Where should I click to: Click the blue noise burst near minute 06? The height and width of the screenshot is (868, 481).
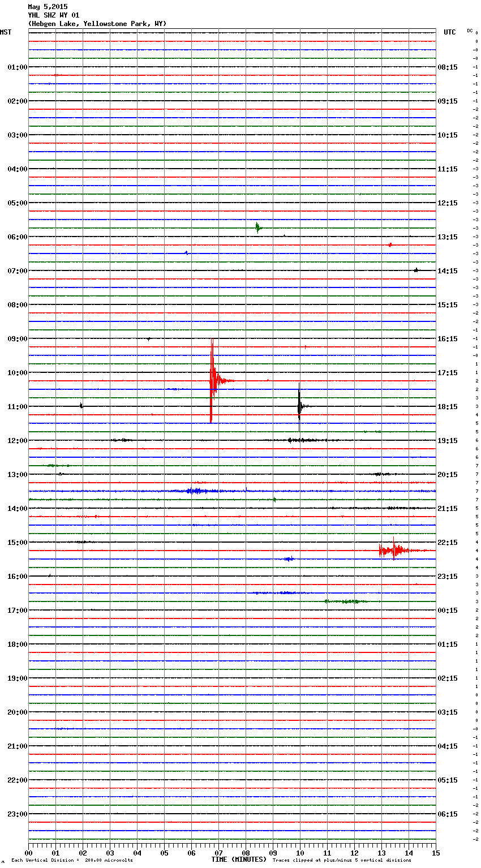195,491
